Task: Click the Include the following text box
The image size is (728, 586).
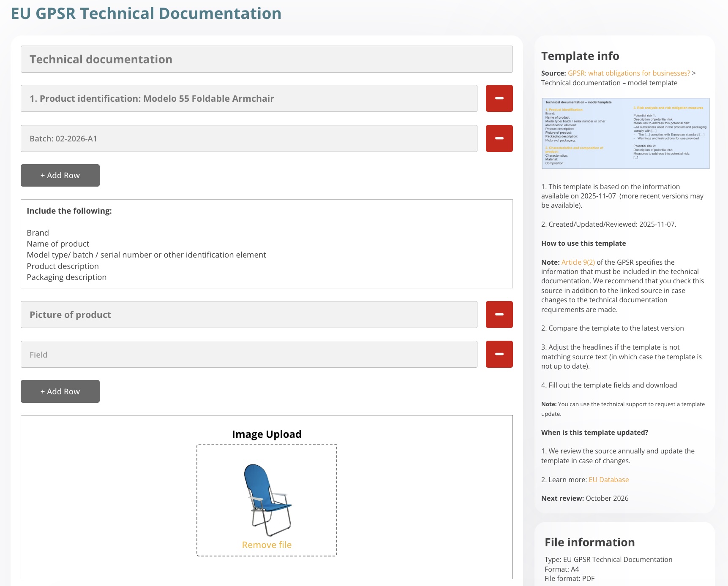Action: click(267, 244)
